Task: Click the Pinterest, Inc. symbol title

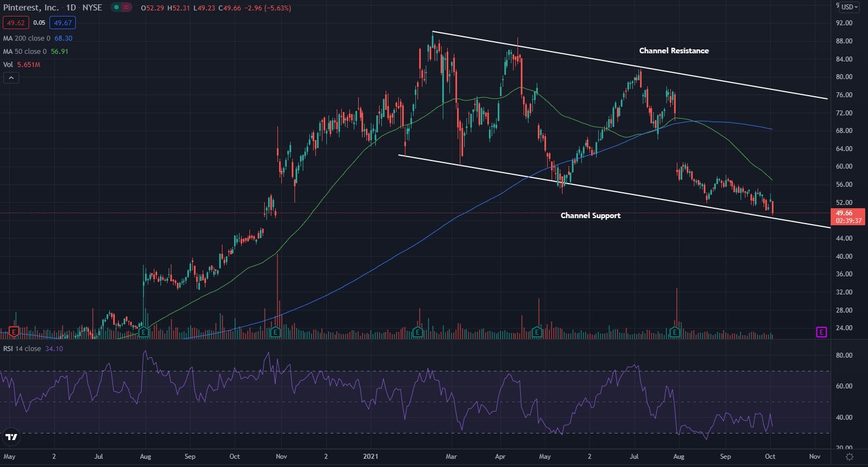Action: click(31, 8)
